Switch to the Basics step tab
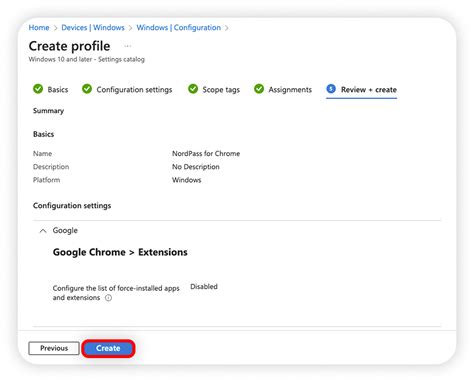The image size is (474, 382). (x=51, y=89)
